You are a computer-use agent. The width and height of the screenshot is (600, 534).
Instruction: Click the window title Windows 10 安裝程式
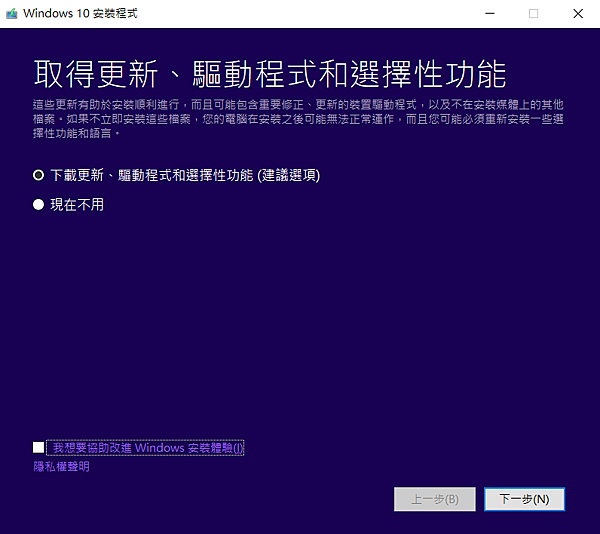(80, 13)
